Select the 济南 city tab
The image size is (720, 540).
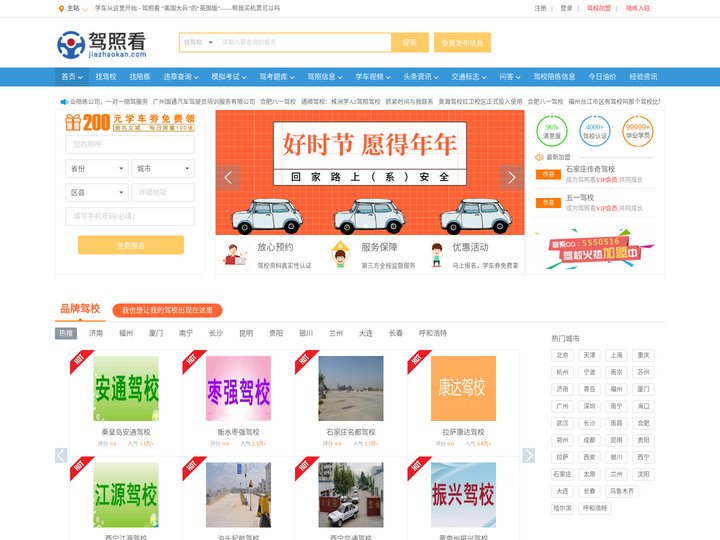pyautogui.click(x=96, y=333)
